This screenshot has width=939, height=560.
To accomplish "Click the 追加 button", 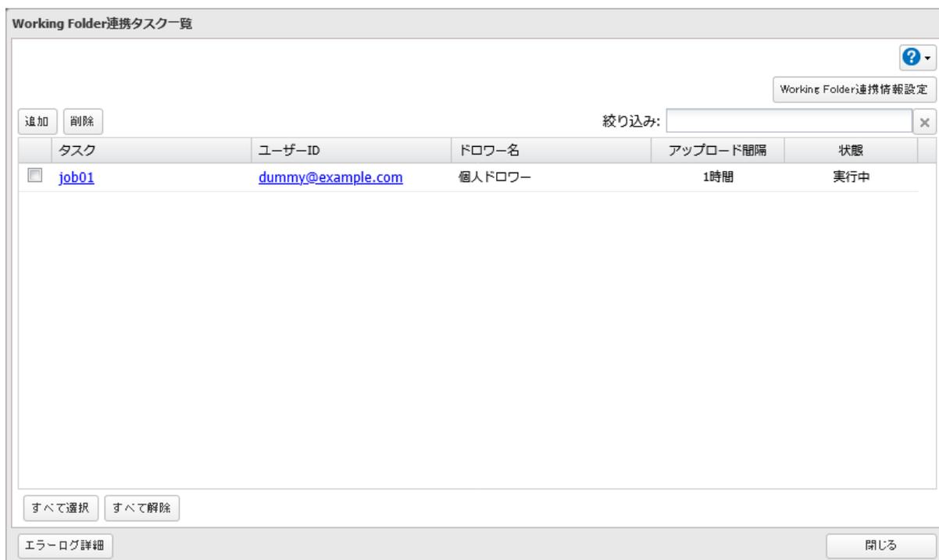I will [37, 122].
